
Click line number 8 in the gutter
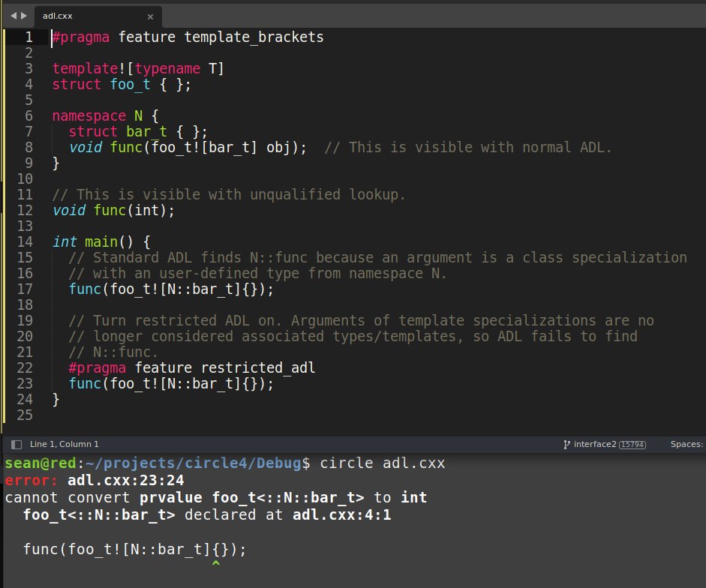tap(28, 147)
